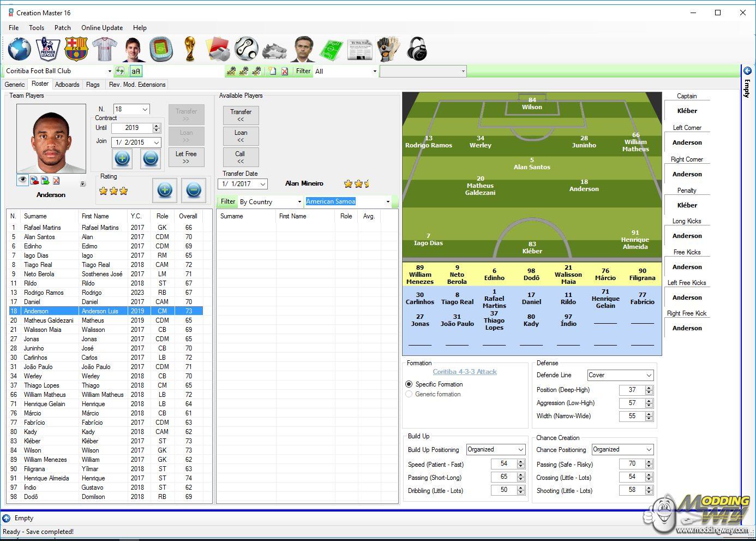Viewport: 756px width, 541px height.
Task: Switch to the Adboards tab
Action: (x=67, y=85)
